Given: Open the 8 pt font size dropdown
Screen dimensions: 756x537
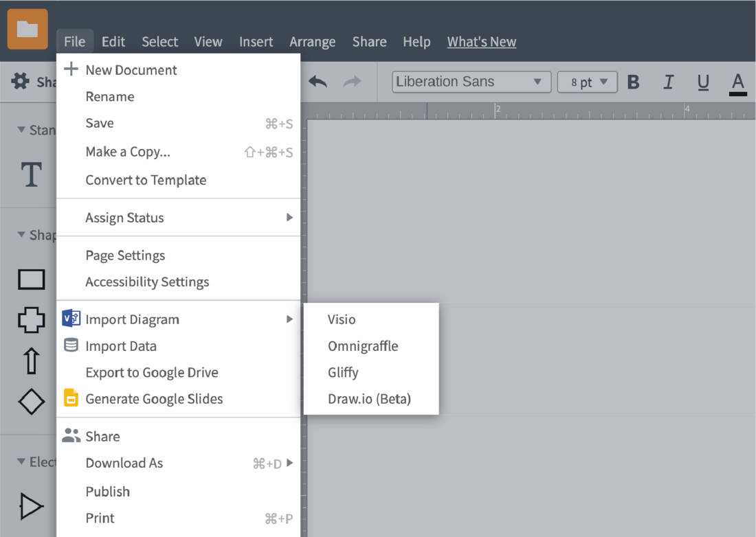Looking at the screenshot, I should tap(588, 82).
